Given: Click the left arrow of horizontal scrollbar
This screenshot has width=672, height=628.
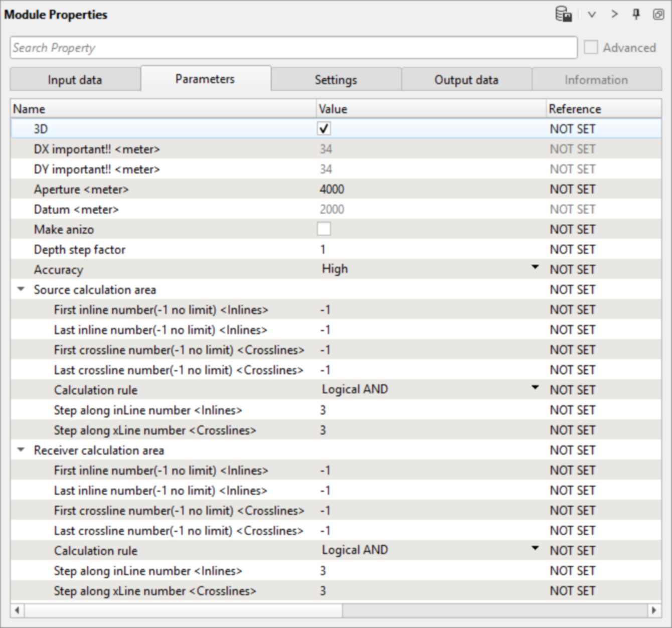Looking at the screenshot, I should [x=17, y=610].
